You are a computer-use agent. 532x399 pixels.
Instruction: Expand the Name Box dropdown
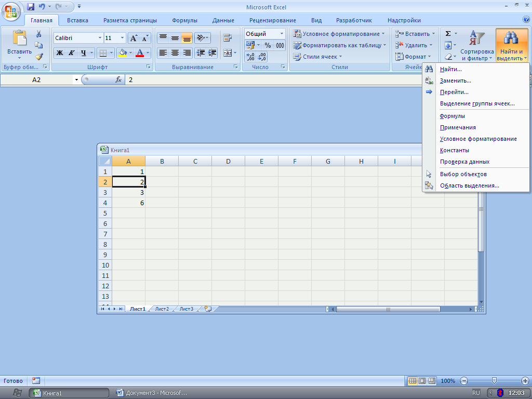pos(76,79)
